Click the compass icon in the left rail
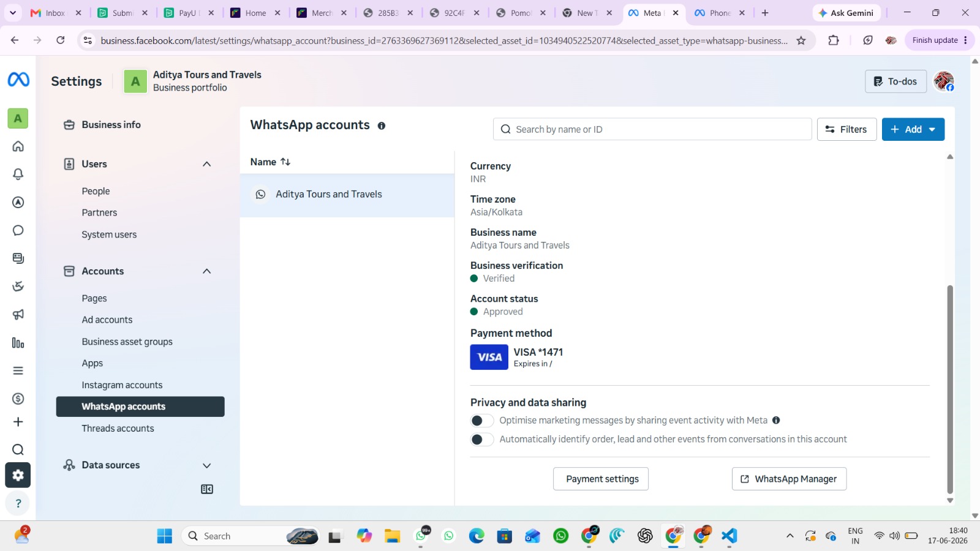Viewport: 980px width, 551px height. coord(18,203)
